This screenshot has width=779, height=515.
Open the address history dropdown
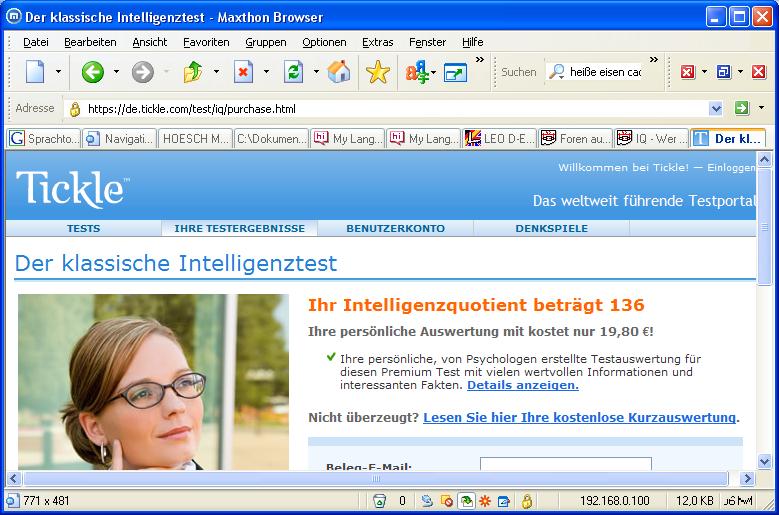click(x=716, y=108)
